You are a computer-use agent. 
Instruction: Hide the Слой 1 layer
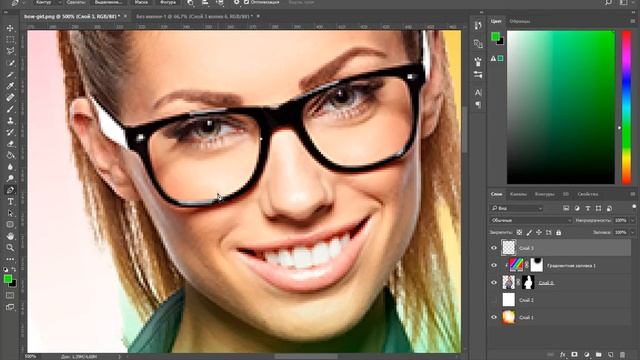[x=494, y=317]
